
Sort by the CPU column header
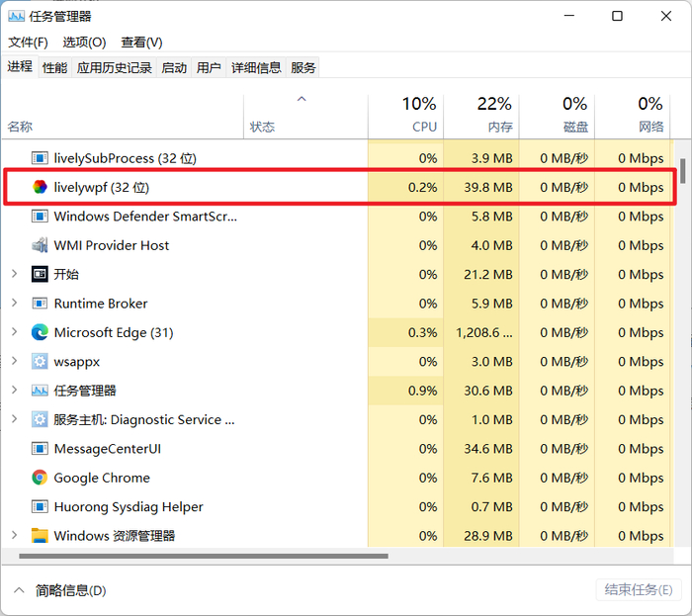coord(406,116)
